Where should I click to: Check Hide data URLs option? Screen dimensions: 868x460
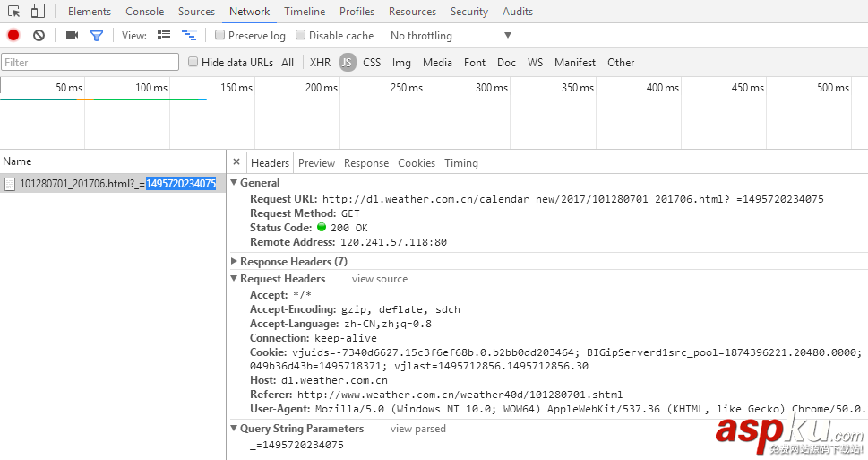[x=193, y=62]
